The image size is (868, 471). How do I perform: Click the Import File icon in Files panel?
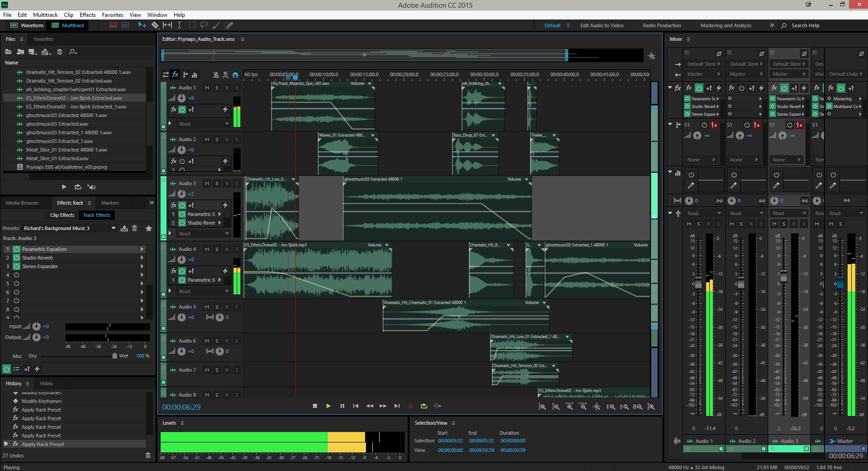click(x=20, y=52)
